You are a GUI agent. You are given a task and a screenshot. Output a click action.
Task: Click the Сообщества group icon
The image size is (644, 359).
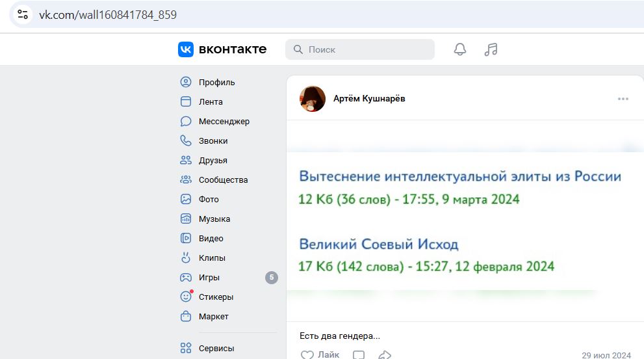pos(186,179)
